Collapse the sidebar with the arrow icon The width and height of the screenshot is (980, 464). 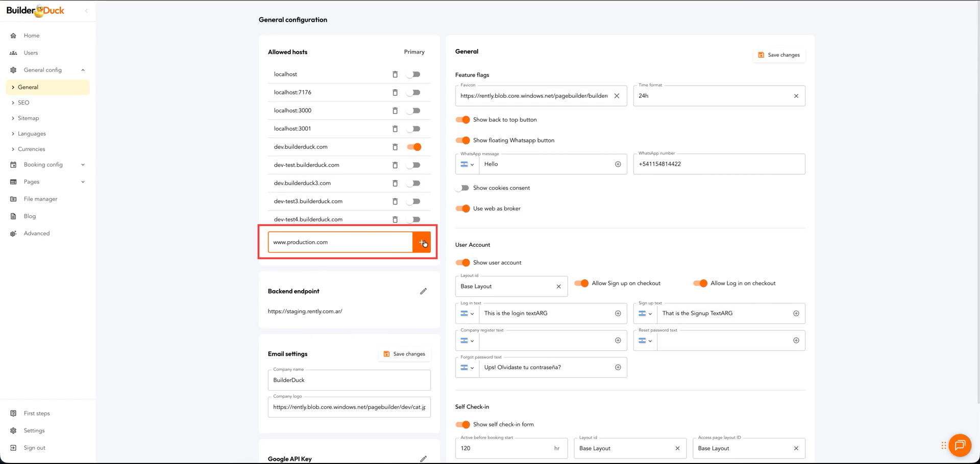pyautogui.click(x=86, y=11)
